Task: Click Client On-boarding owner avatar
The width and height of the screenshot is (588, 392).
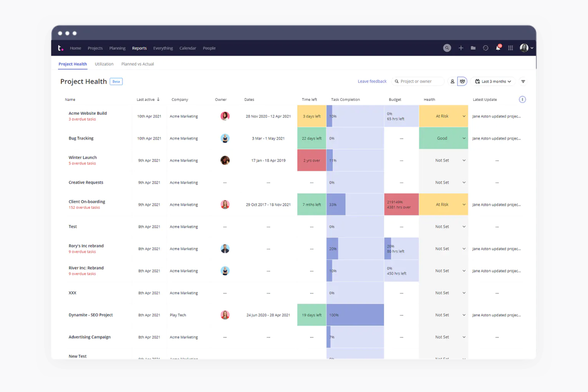Action: coord(225,205)
